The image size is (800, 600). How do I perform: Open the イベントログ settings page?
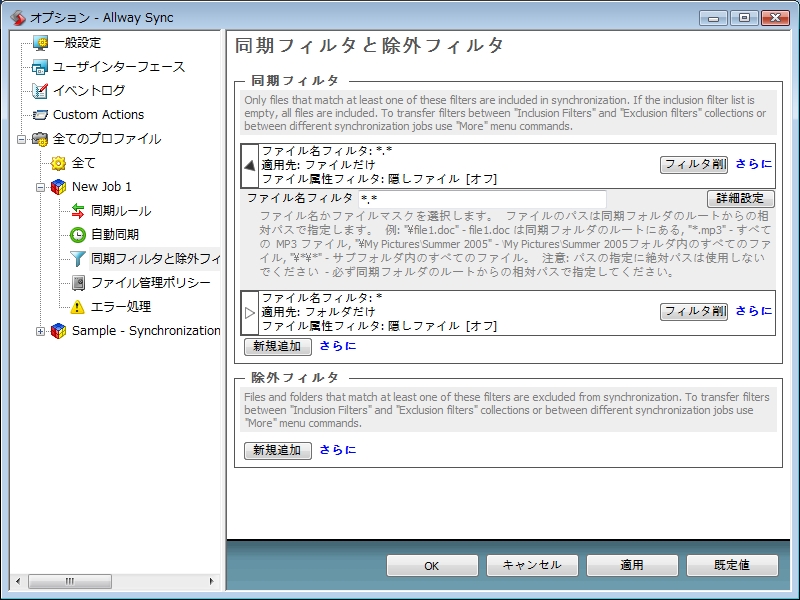(x=89, y=91)
